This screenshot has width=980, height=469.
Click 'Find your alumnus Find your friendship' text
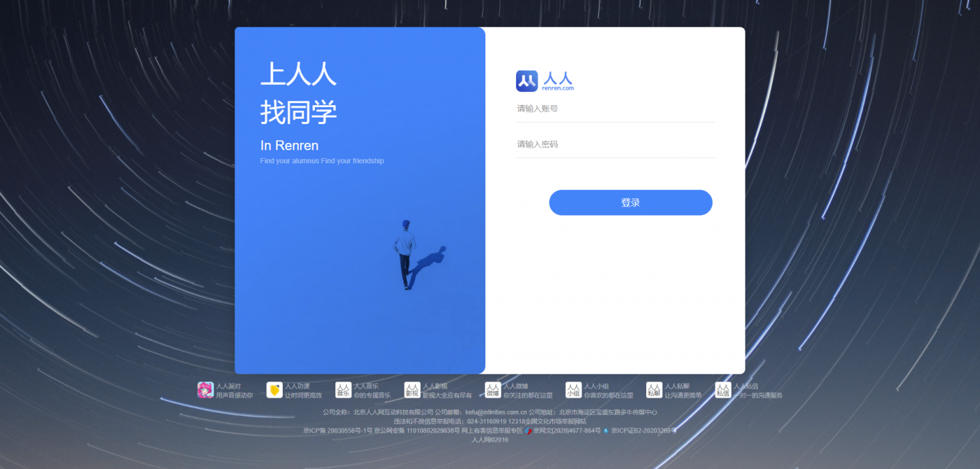click(322, 161)
